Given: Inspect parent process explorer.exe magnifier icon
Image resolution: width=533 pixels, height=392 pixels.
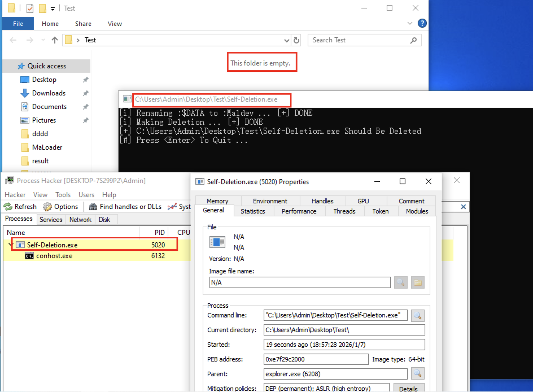Looking at the screenshot, I should 418,374.
